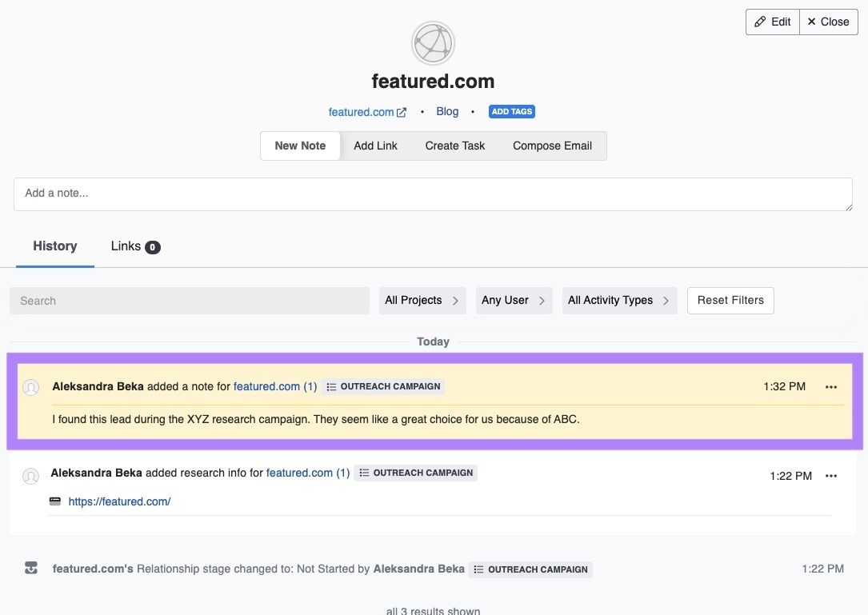Click the ADD TAGS button
This screenshot has width=868, height=615.
point(511,111)
